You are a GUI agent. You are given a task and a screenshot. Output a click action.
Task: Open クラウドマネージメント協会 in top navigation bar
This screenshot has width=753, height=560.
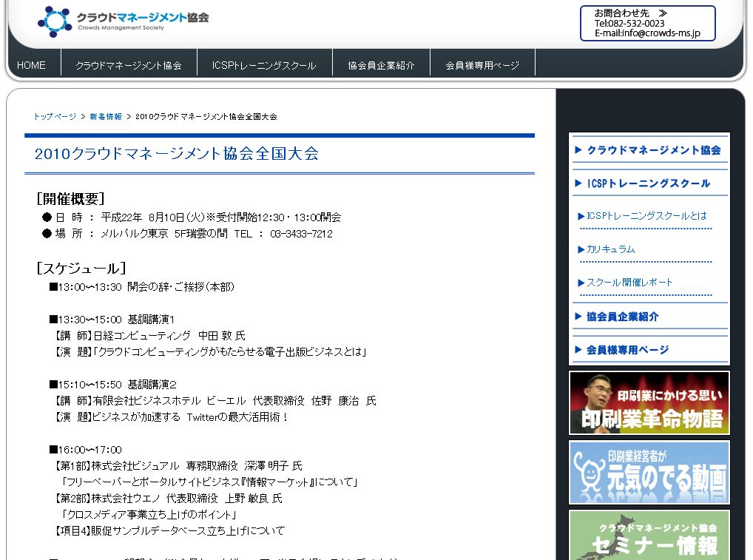129,65
